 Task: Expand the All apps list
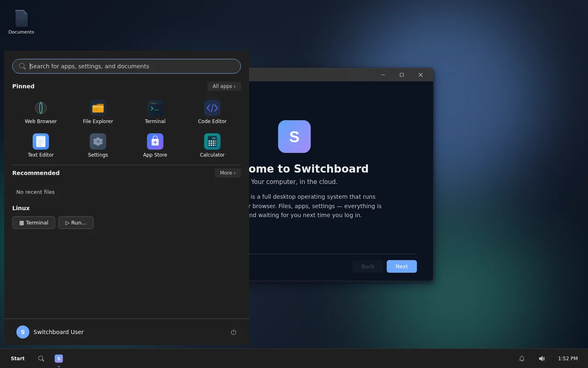click(x=224, y=86)
